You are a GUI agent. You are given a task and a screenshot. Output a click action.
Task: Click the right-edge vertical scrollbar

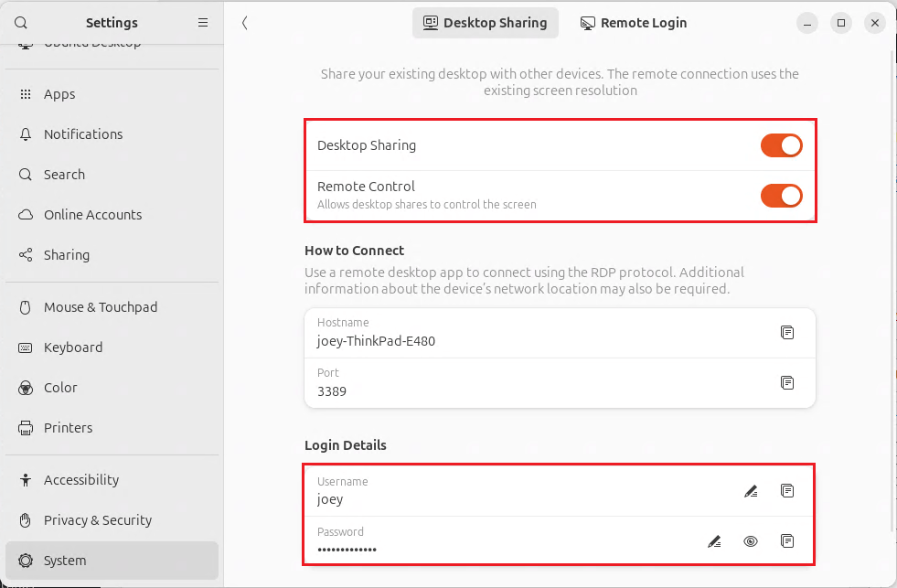(x=893, y=292)
